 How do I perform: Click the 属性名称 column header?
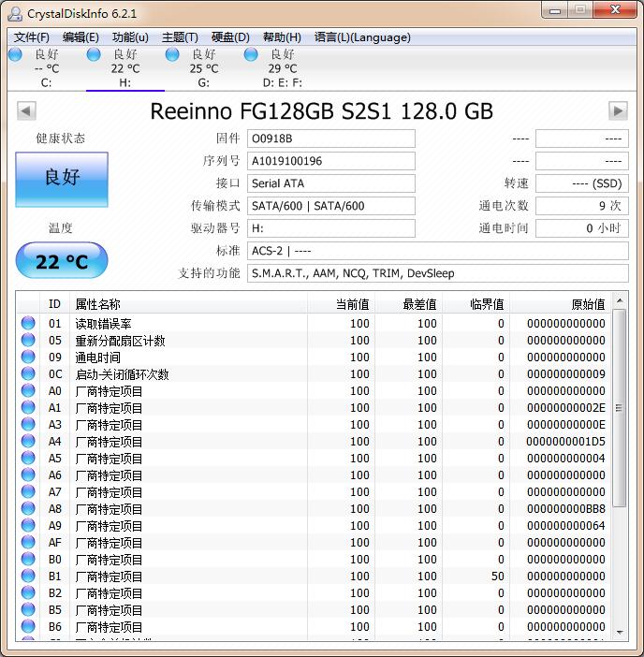click(x=98, y=304)
